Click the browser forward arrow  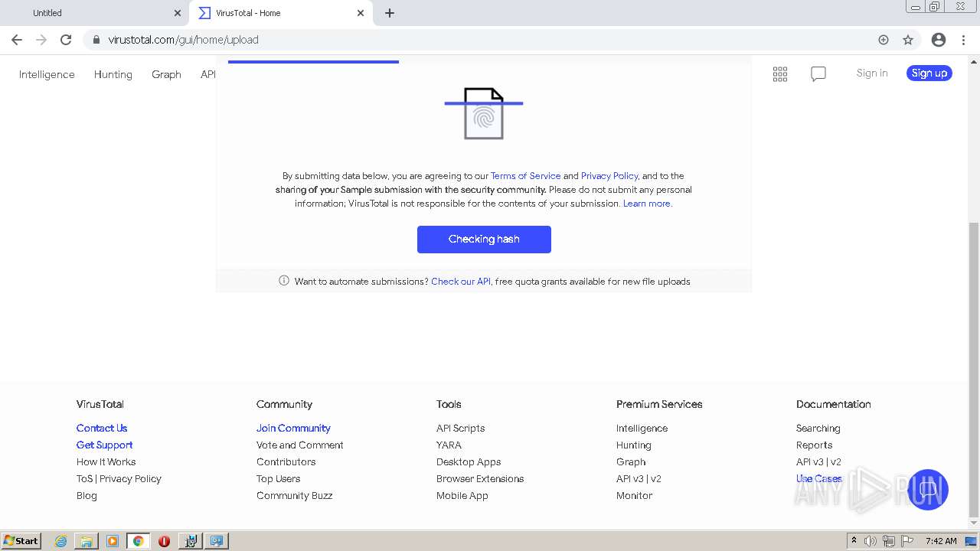click(41, 40)
